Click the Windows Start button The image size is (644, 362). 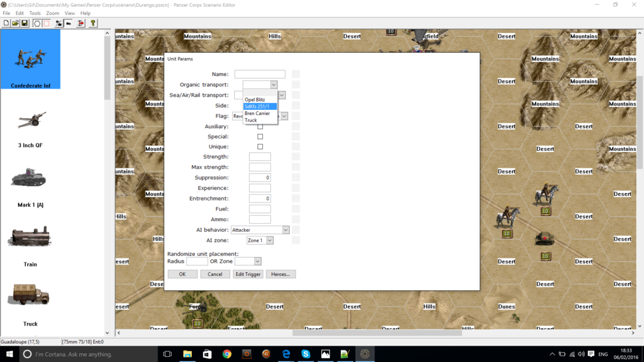coord(9,354)
